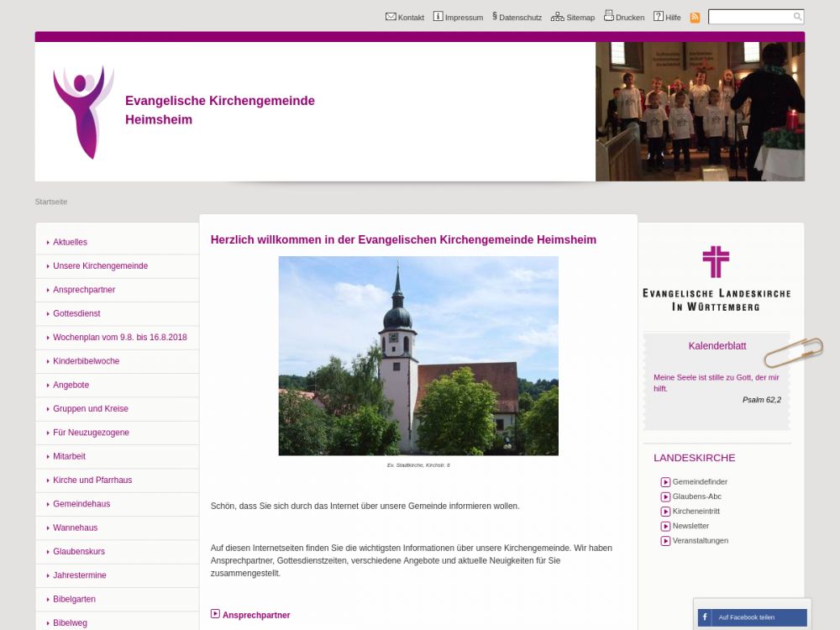Screen dimensions: 840x630
Task: Open Gottesdienst from the left menu
Action: 76,313
